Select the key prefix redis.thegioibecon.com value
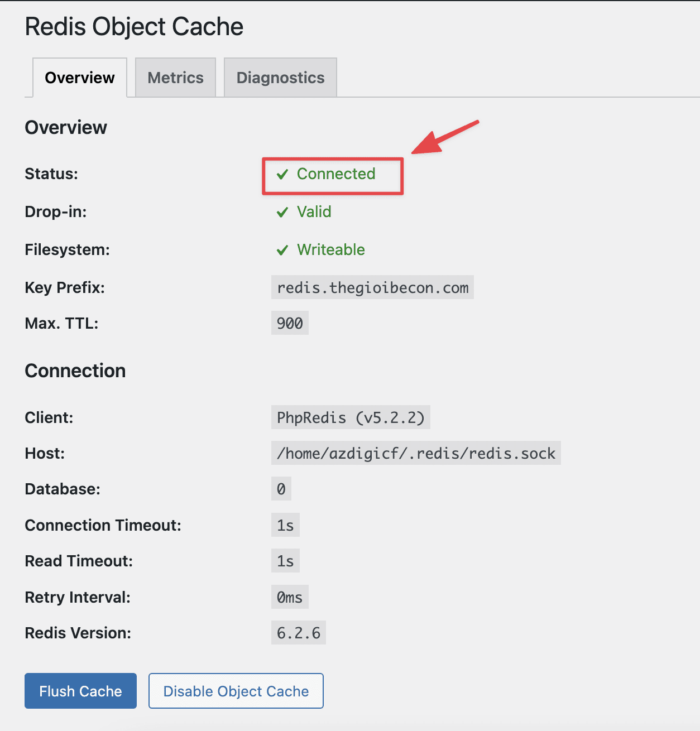Viewport: 700px width, 731px height. [372, 287]
